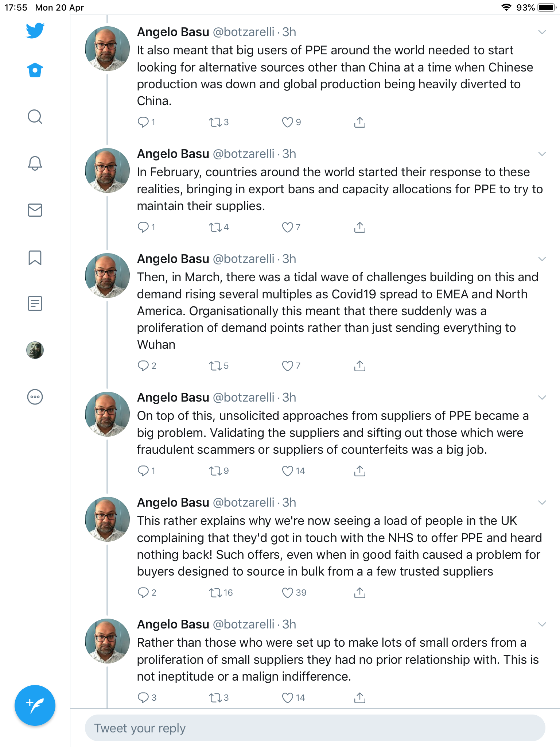Focus the Tweet your reply field
Image resolution: width=560 pixels, height=747 pixels.
coord(315,728)
